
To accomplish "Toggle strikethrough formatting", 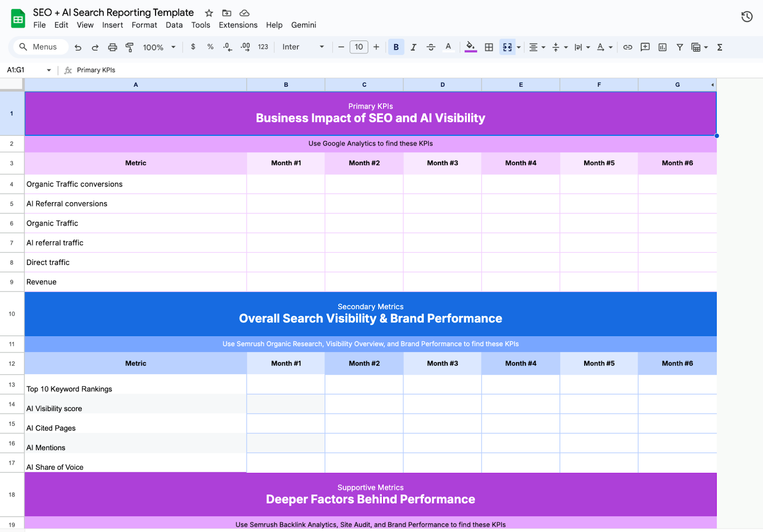I will pyautogui.click(x=431, y=47).
